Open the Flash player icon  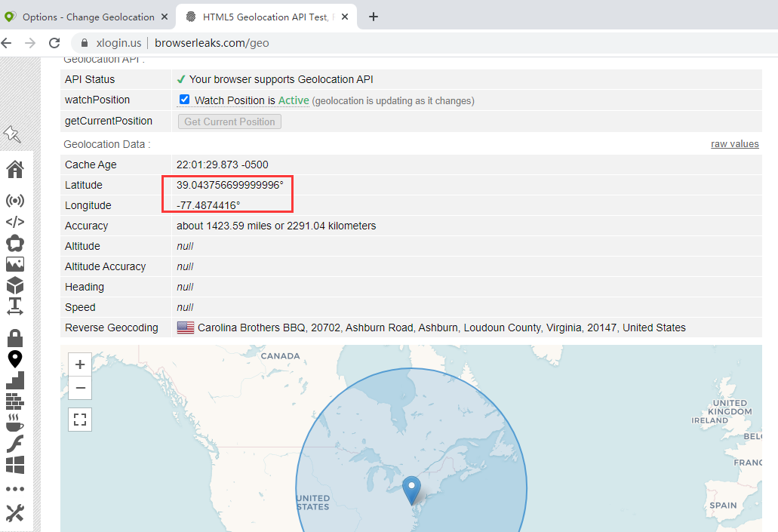click(x=15, y=444)
